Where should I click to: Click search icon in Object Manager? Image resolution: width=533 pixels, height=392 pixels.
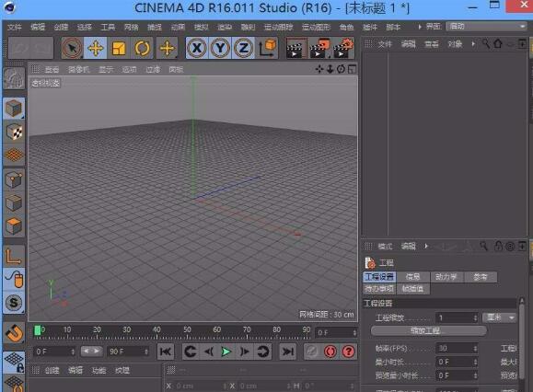[486, 44]
